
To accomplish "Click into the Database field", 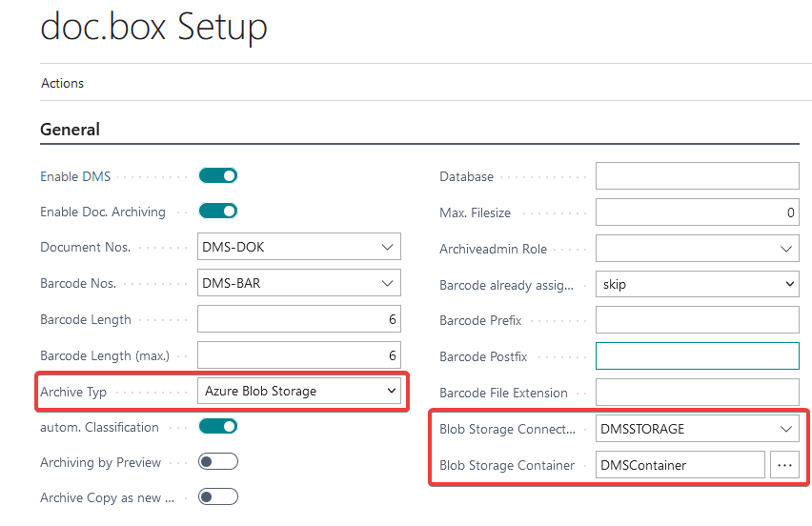I will click(x=697, y=176).
